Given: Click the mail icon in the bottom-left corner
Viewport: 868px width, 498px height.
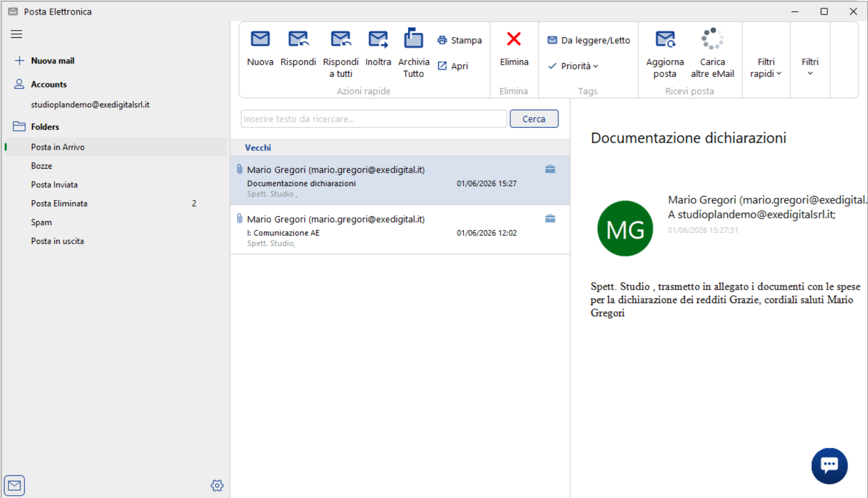Looking at the screenshot, I should tap(14, 486).
